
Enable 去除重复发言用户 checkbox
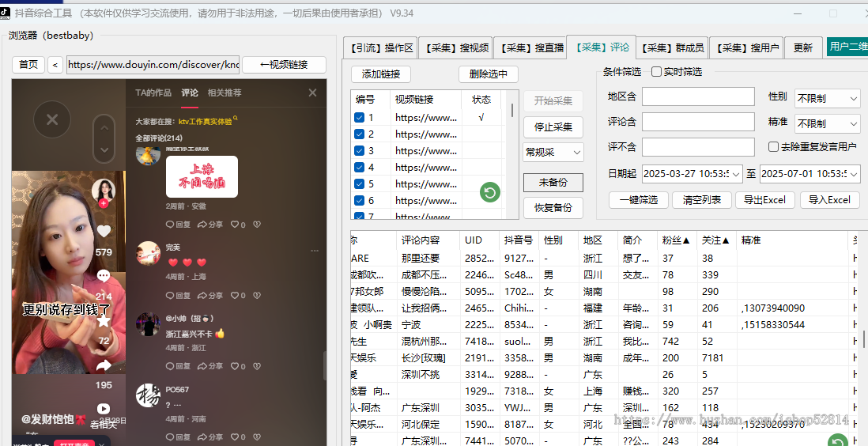(x=774, y=147)
